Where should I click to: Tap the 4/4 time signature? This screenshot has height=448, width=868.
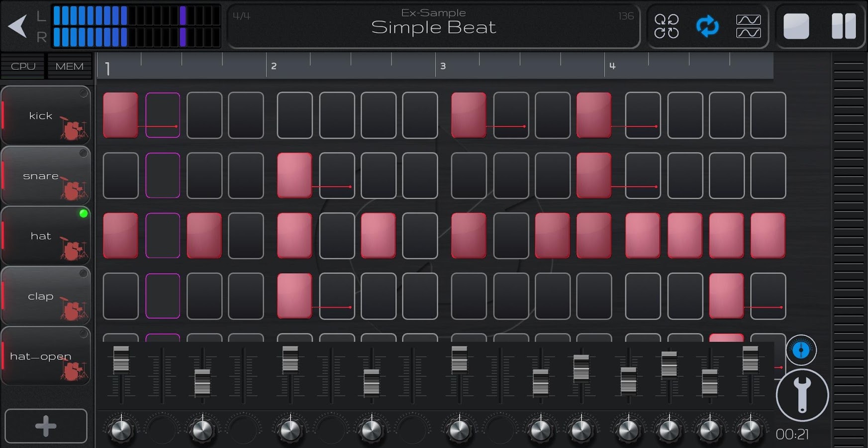[x=241, y=15]
